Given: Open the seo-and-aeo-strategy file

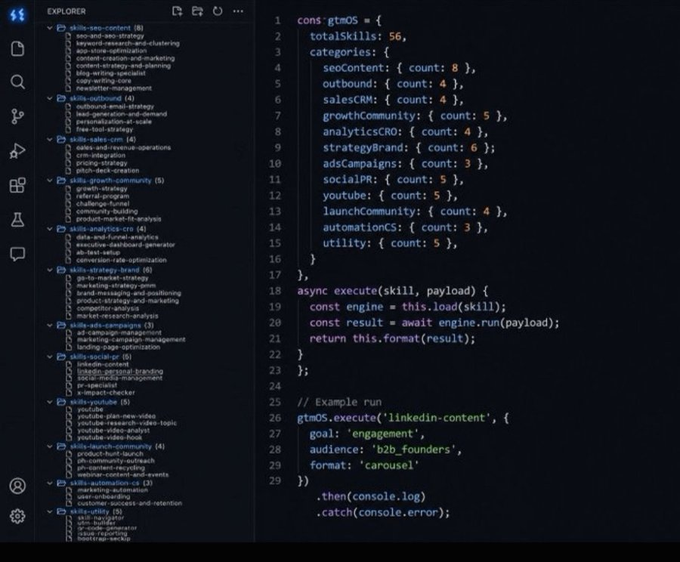Looking at the screenshot, I should [x=110, y=36].
